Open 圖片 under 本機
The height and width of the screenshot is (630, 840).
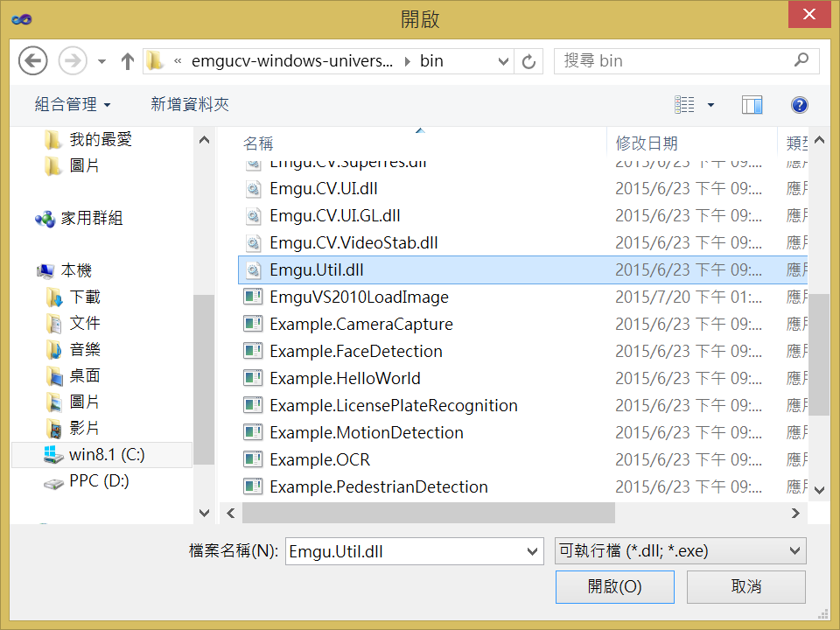pyautogui.click(x=85, y=402)
